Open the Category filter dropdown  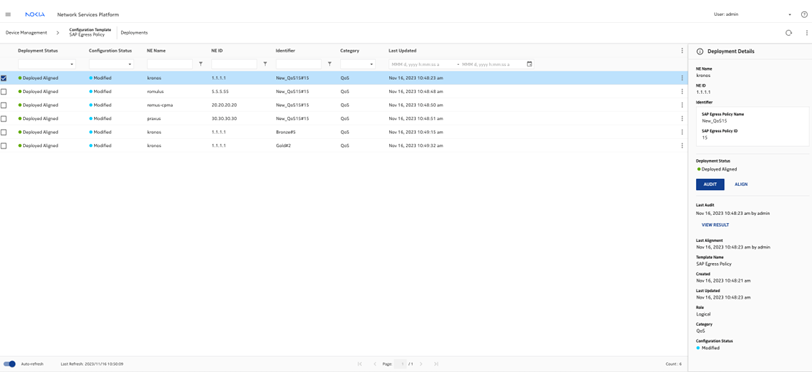tap(358, 64)
